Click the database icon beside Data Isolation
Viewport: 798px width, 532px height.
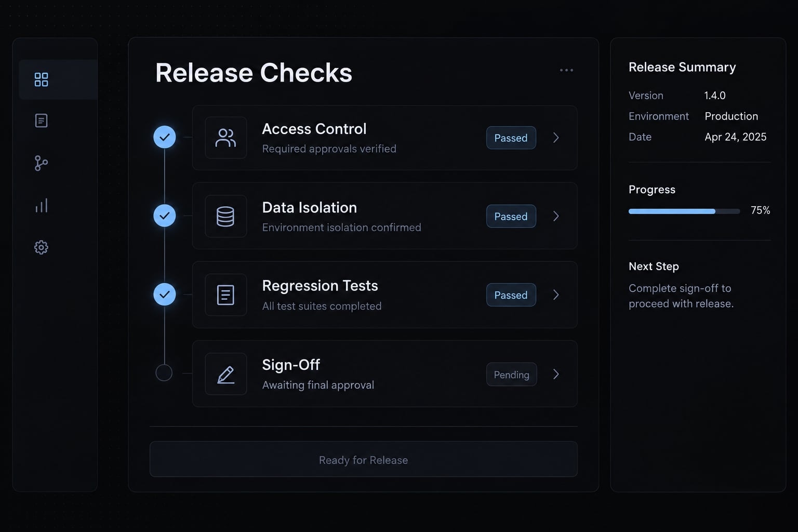click(225, 216)
